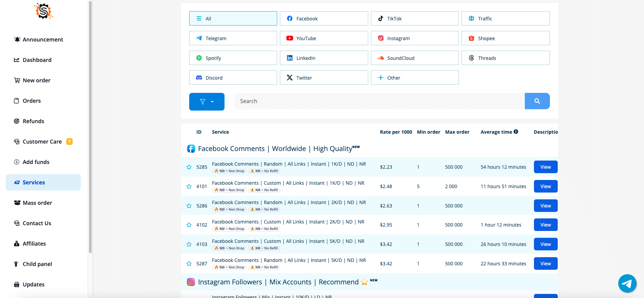This screenshot has height=298, width=644.
Task: Open New order in sidebar
Action: click(36, 80)
